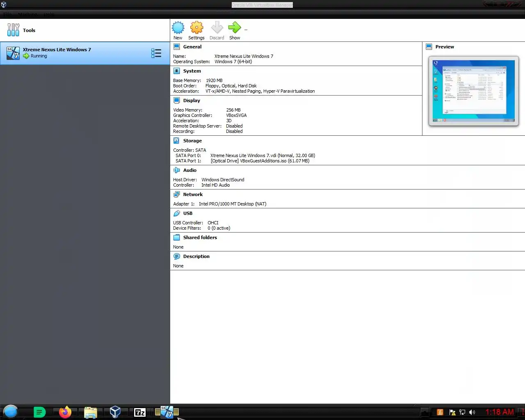Switch to the running Windows 7 VM taskbar icon
This screenshot has height=420, width=525.
pyautogui.click(x=167, y=412)
